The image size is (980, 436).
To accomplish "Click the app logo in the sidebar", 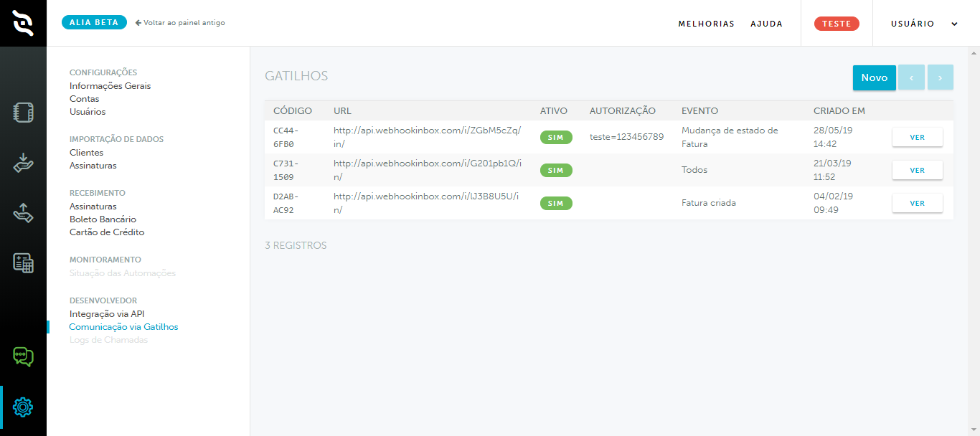I will click(x=23, y=23).
